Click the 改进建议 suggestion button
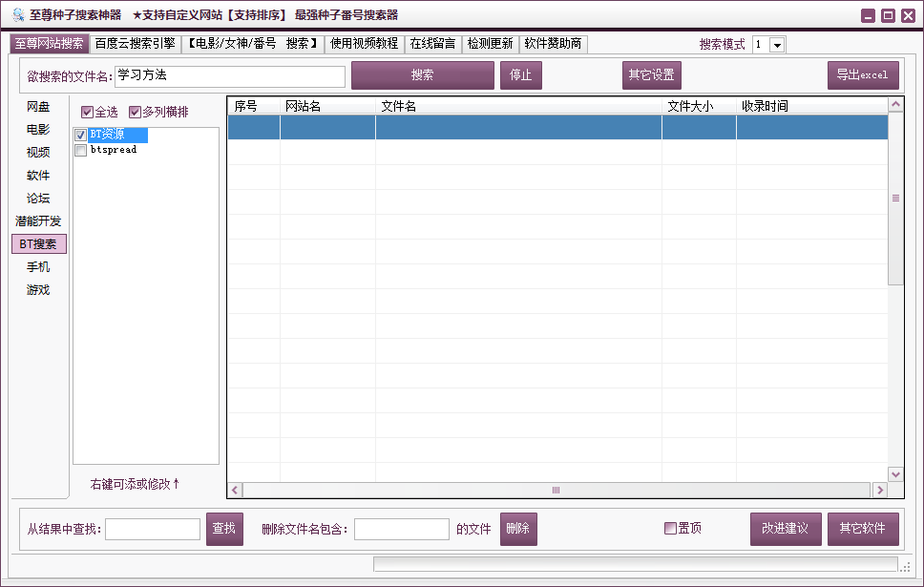 click(785, 529)
